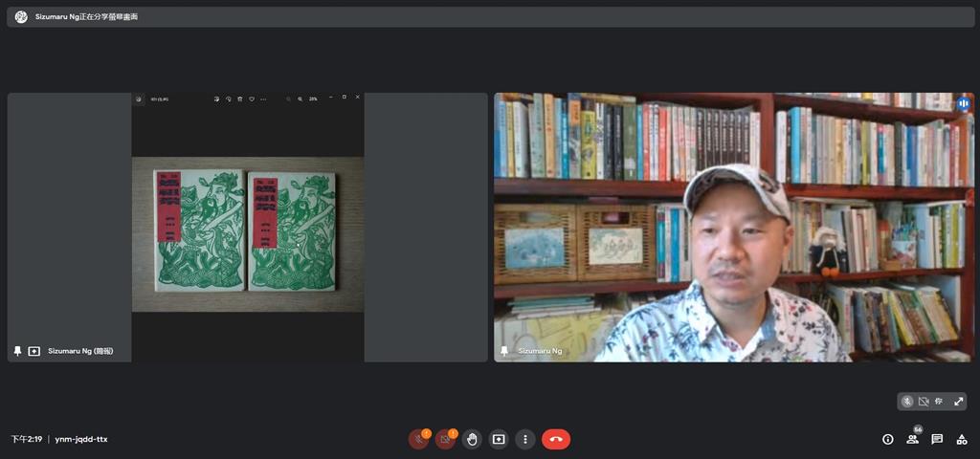Click the mic icon in floating toolbar
Screen dimensions: 980x459
click(907, 402)
